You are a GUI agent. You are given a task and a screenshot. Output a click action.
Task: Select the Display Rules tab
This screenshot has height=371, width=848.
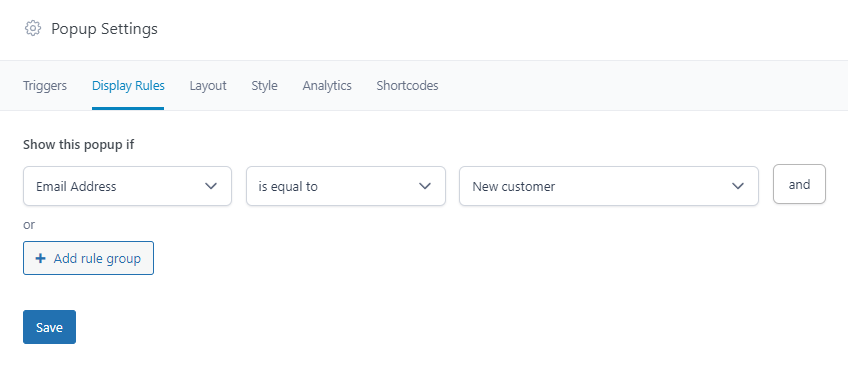(128, 85)
